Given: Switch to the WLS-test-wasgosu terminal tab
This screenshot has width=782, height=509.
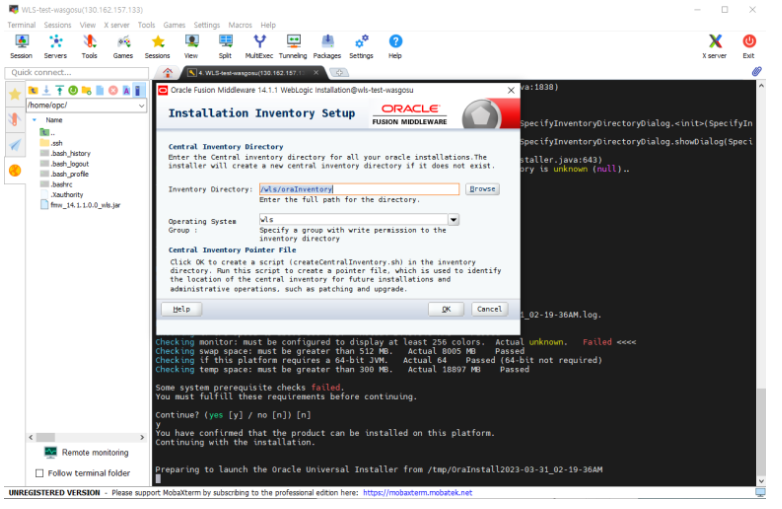Looking at the screenshot, I should pos(249,73).
